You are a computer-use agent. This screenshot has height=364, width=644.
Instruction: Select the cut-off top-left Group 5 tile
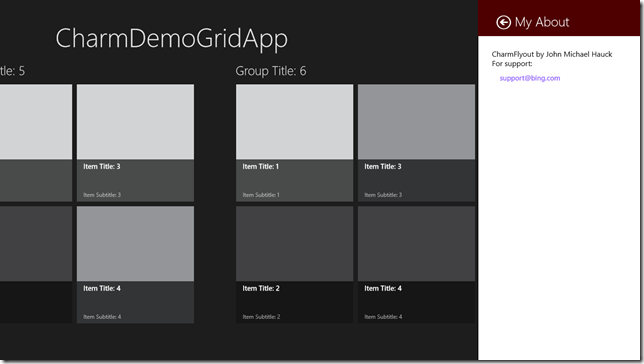[x=36, y=143]
